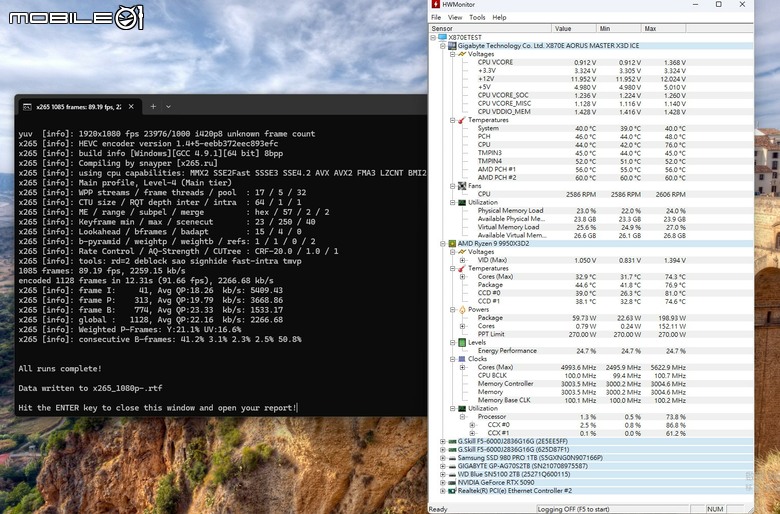Click the HWMonitor app icon in title bar

pyautogui.click(x=436, y=4)
